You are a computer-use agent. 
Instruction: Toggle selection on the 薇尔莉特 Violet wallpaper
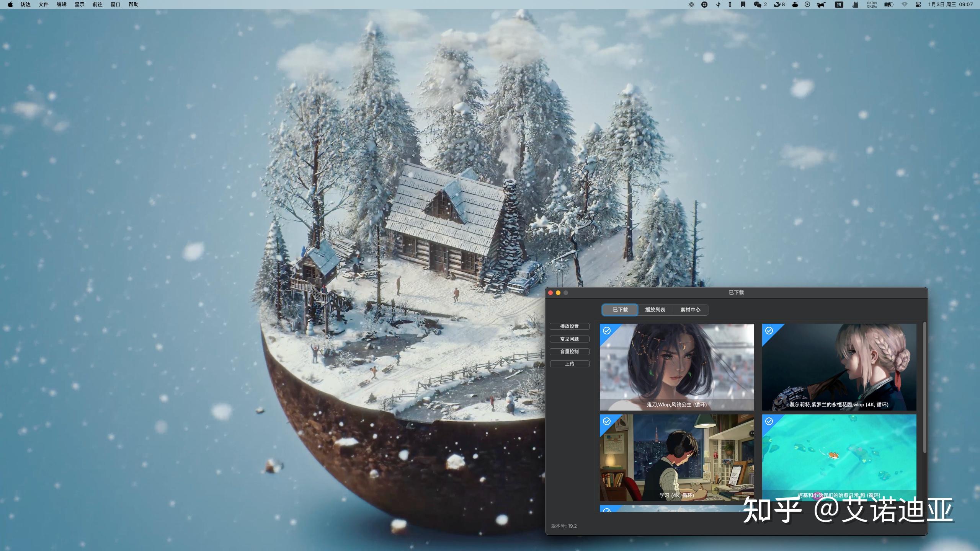[769, 331]
